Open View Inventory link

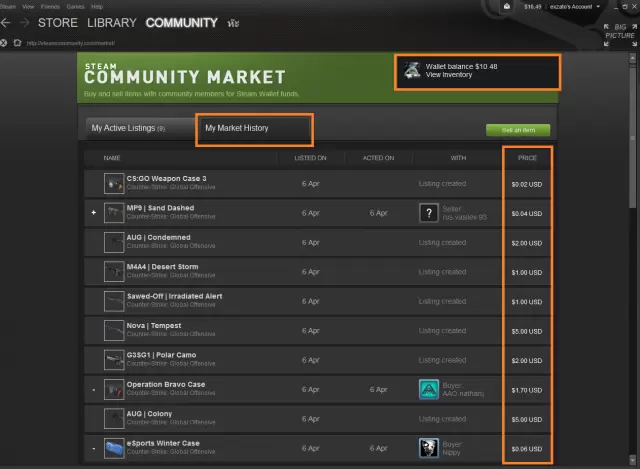point(449,75)
